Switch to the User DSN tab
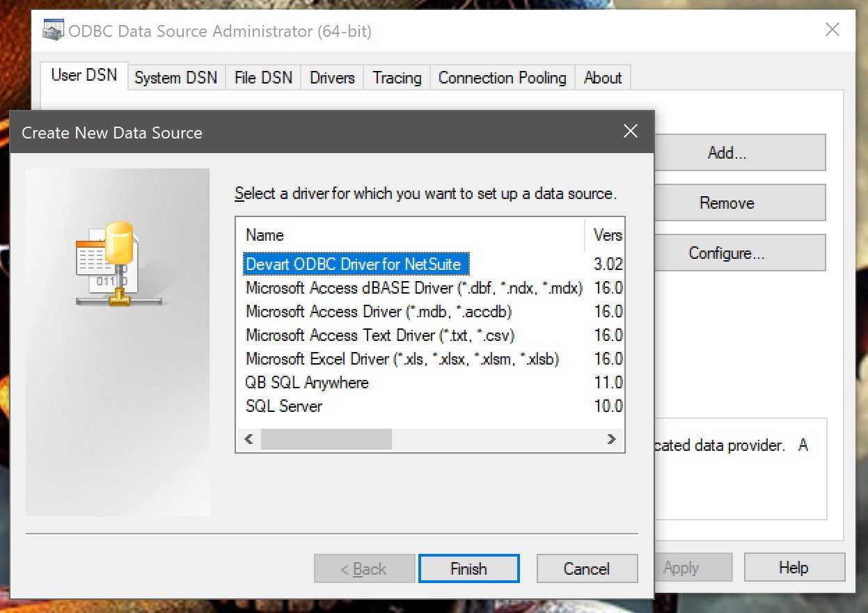The width and height of the screenshot is (868, 613). pos(84,75)
